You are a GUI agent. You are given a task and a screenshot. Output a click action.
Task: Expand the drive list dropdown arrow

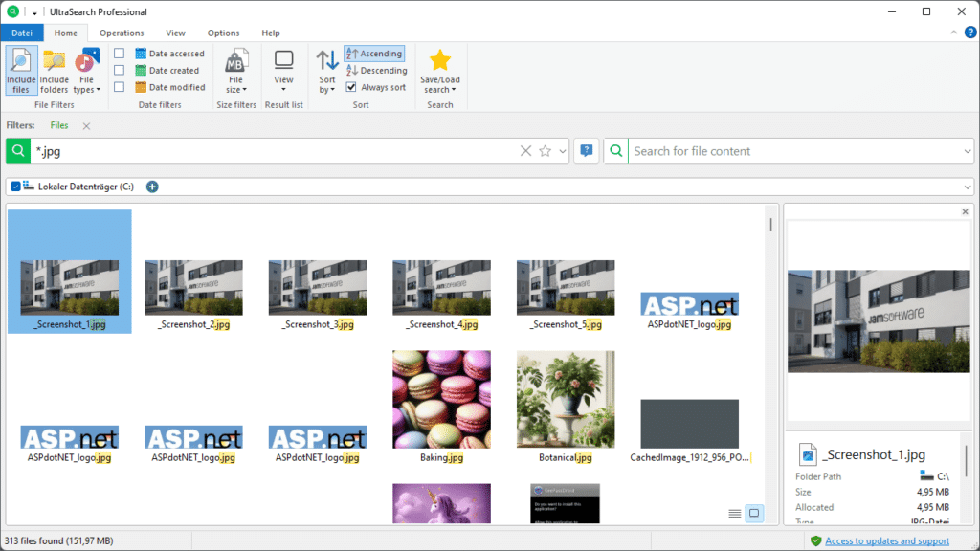967,187
